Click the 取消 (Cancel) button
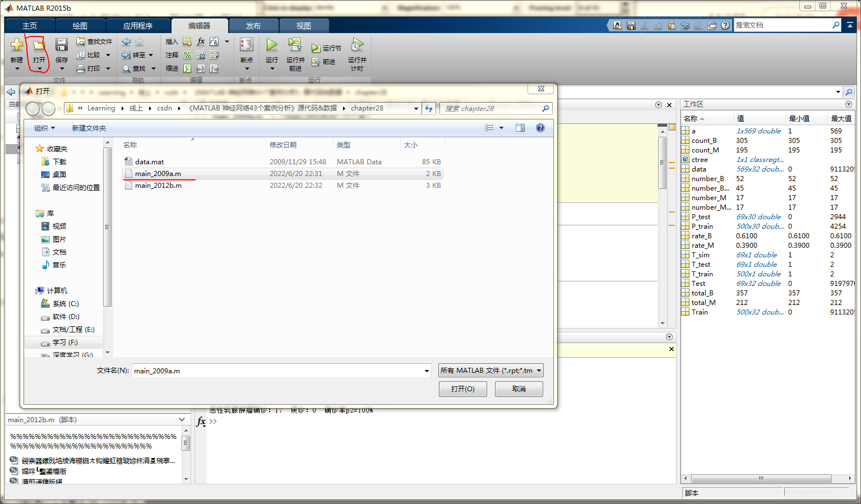This screenshot has width=861, height=504. 519,389
